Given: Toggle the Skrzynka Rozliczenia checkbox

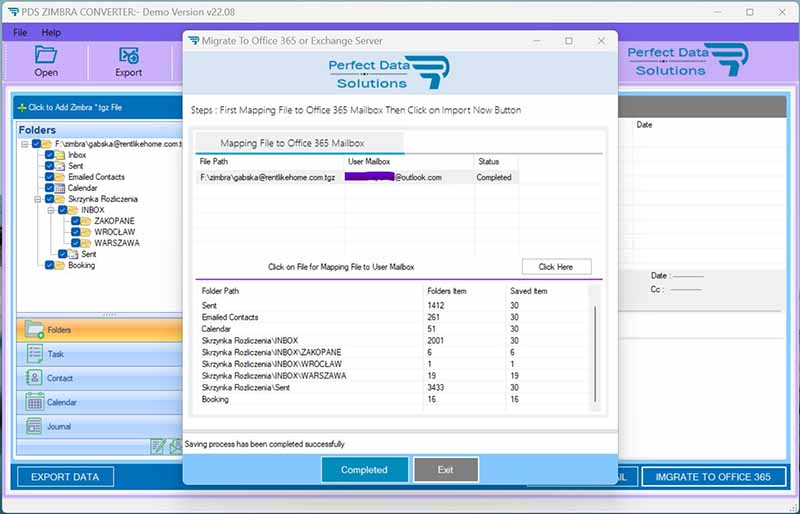Looking at the screenshot, I should coord(49,199).
